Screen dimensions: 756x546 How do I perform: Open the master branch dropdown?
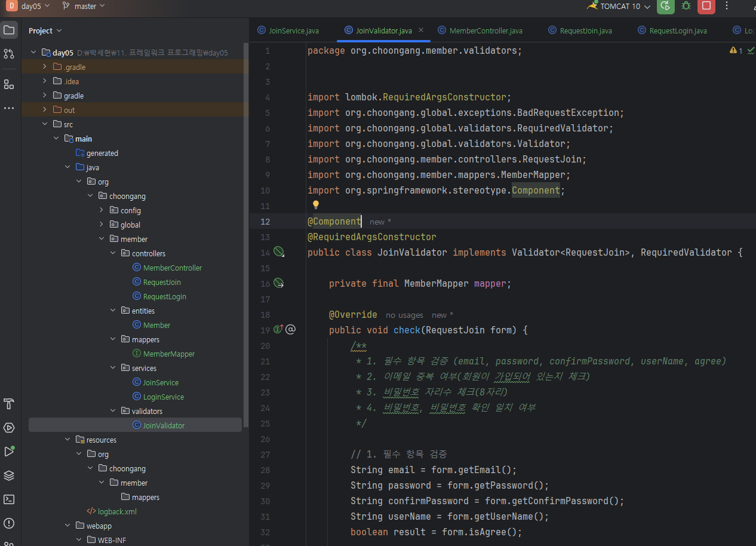(84, 6)
